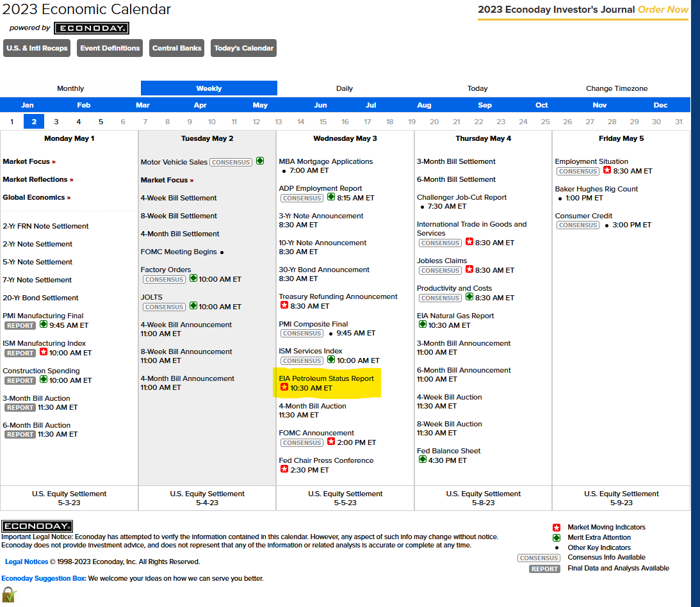Click red star for Treasury Refunding Announcement
The width and height of the screenshot is (700, 607).
[284, 305]
